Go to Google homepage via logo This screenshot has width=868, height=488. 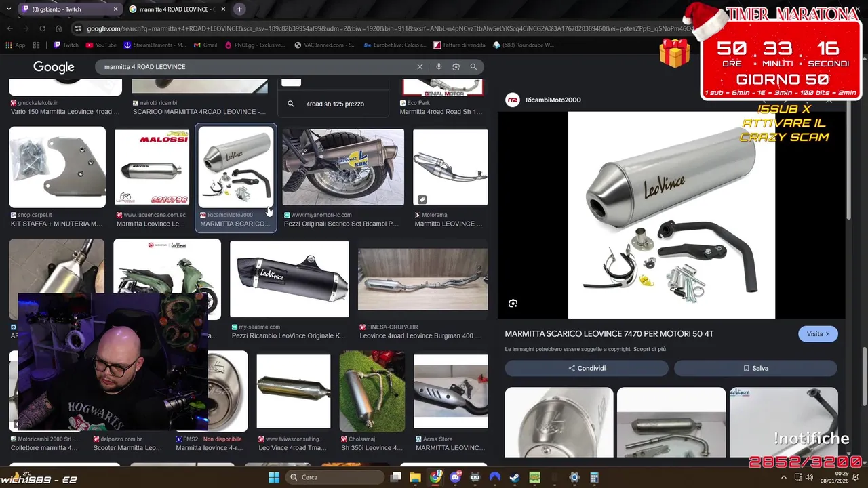tap(54, 67)
